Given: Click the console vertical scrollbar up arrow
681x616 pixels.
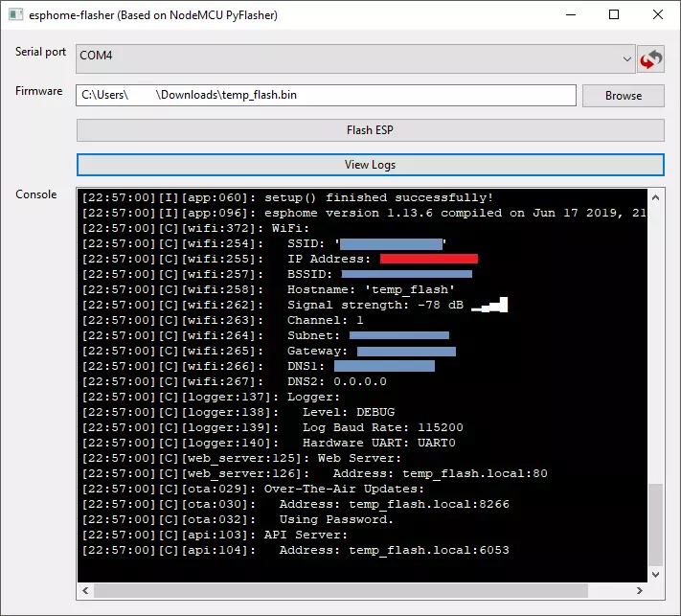Looking at the screenshot, I should pos(656,197).
